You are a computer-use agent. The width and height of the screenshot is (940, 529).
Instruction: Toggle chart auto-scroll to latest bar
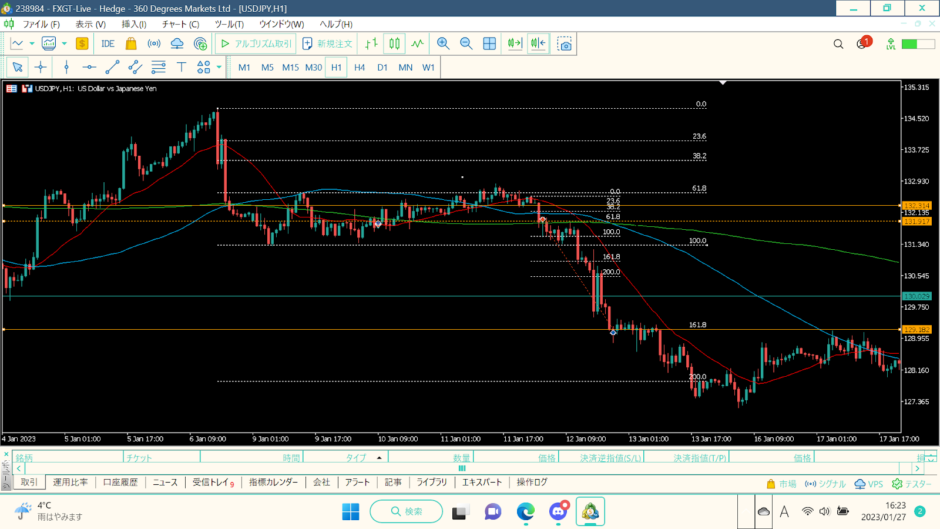(515, 44)
